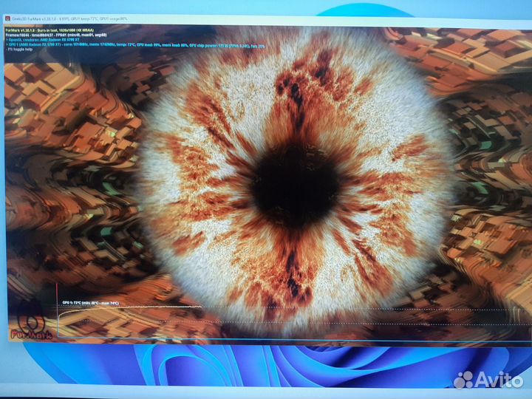This screenshot has width=532, height=399.
Task: Click the FurMark logo in bottom-left corner
Action: click(31, 321)
